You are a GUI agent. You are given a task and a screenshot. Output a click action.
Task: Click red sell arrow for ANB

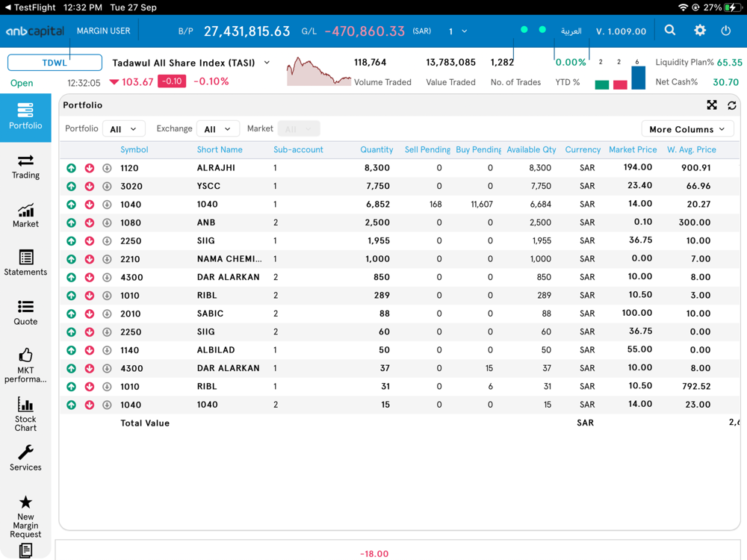click(x=90, y=223)
